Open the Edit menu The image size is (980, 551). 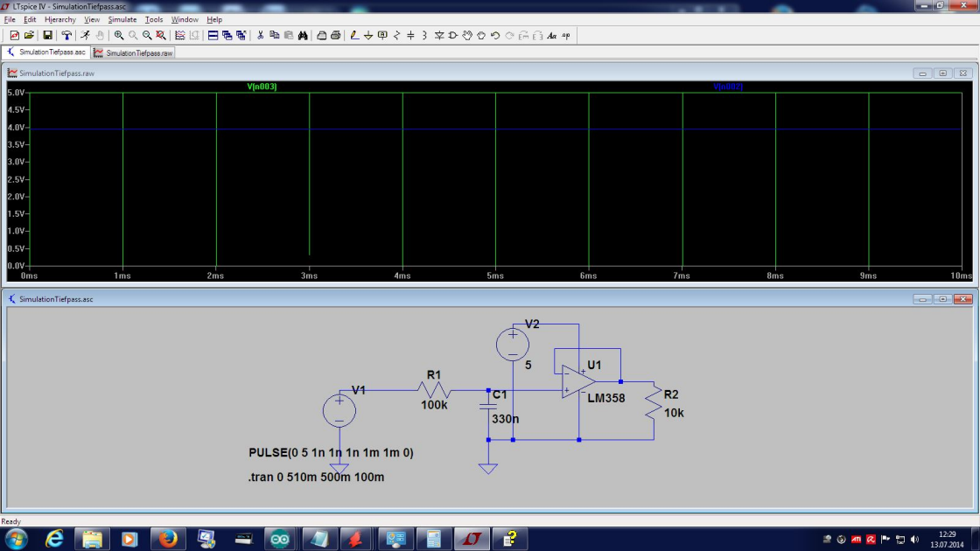30,19
